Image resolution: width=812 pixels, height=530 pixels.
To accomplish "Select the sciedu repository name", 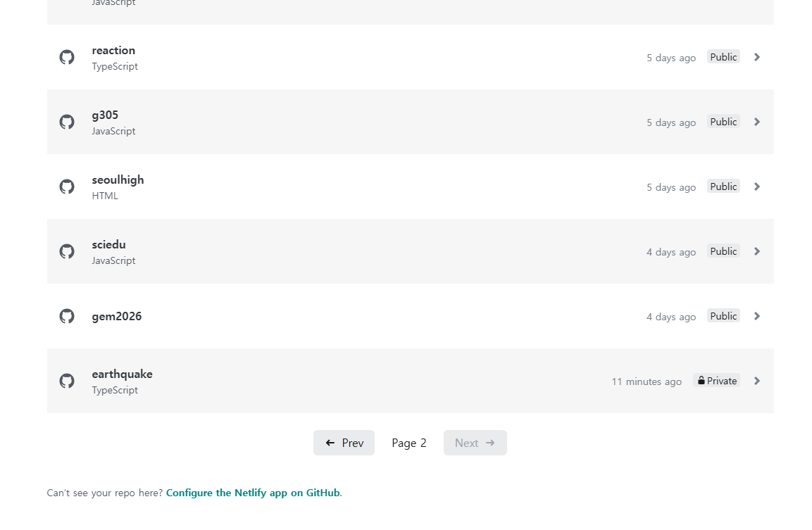I will point(108,244).
